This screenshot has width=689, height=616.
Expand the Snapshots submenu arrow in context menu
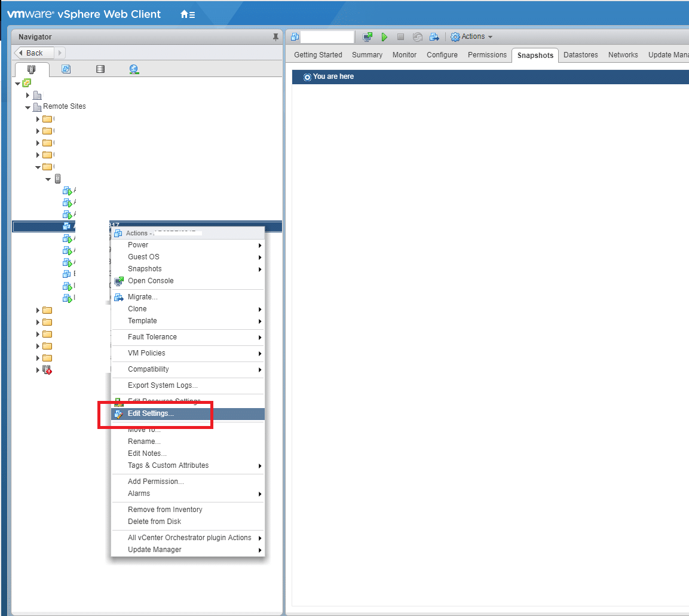[x=260, y=269]
